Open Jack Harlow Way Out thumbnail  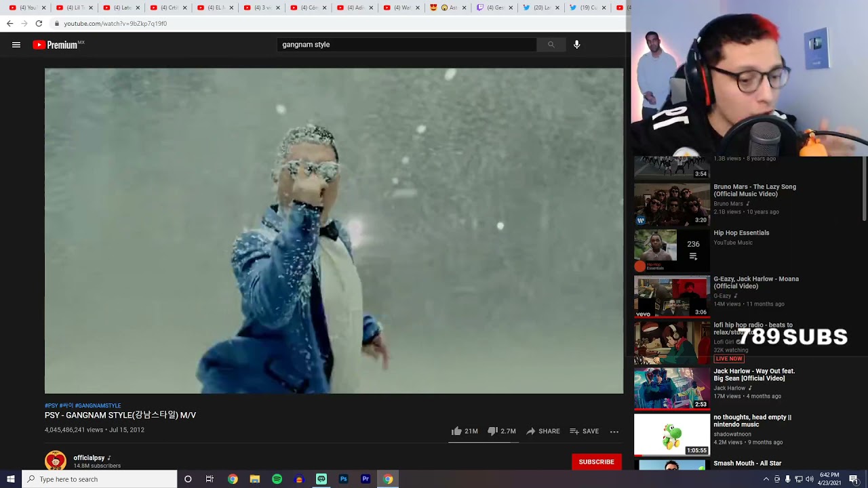[671, 389]
